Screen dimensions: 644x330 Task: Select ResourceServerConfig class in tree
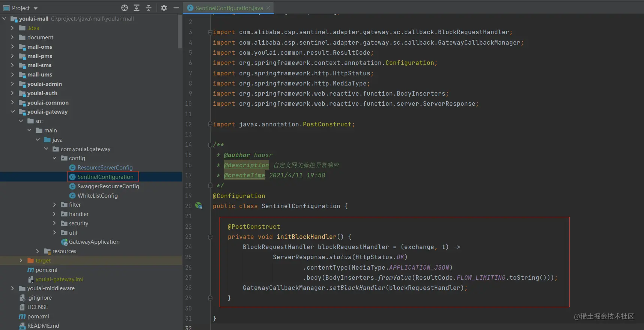(105, 168)
